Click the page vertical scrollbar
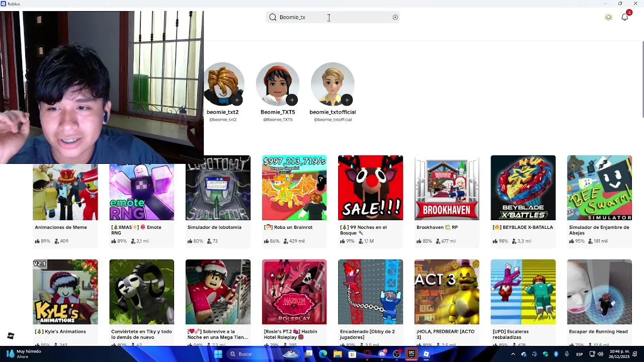644x362 pixels. click(x=642, y=80)
